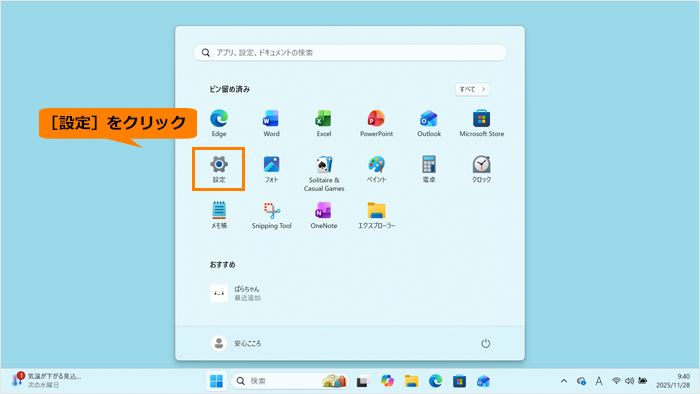Click the ピン留め済み heading text
700x394 pixels.
229,89
